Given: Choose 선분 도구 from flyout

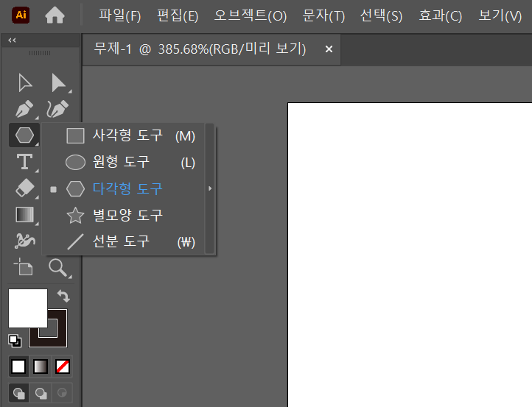Looking at the screenshot, I should [x=124, y=241].
